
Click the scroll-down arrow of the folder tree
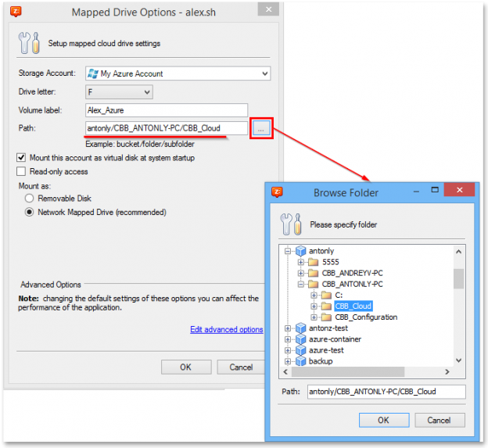(458, 360)
